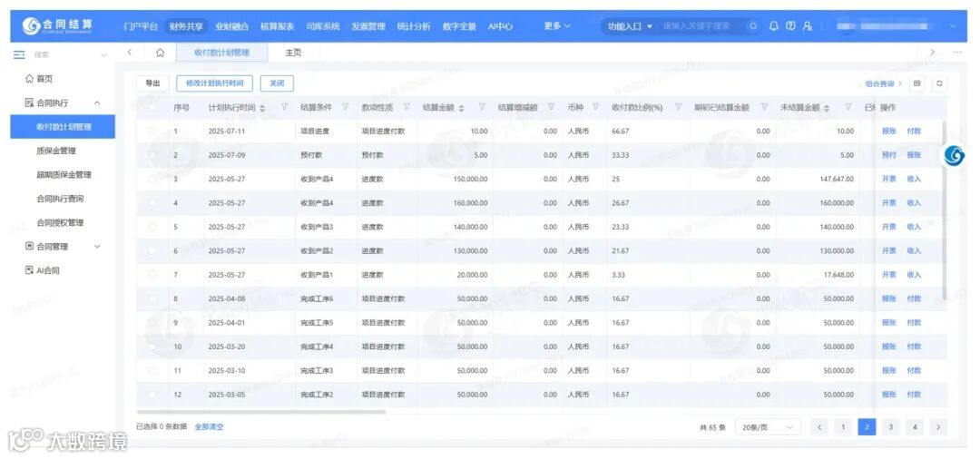Open the 核算报表 top menu
The image size is (980, 459).
(277, 26)
